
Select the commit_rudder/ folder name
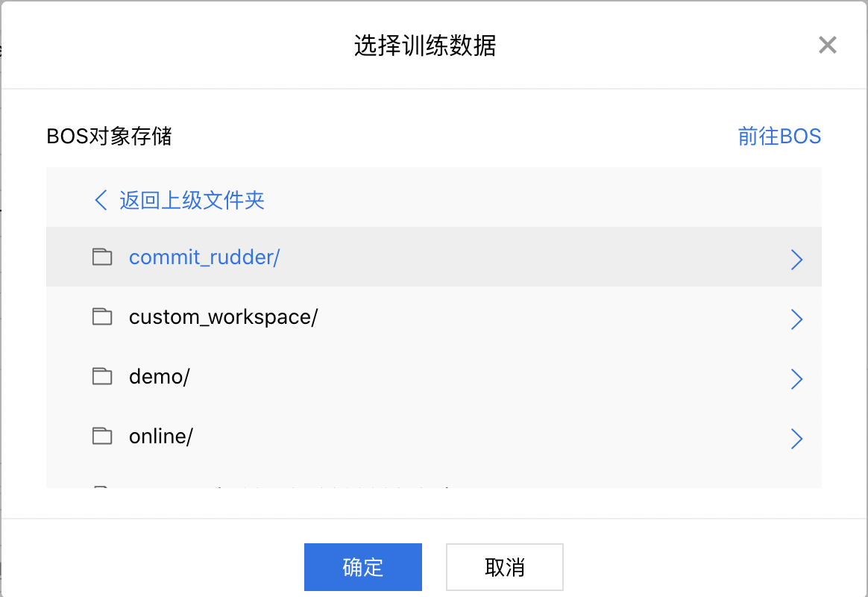(x=204, y=257)
